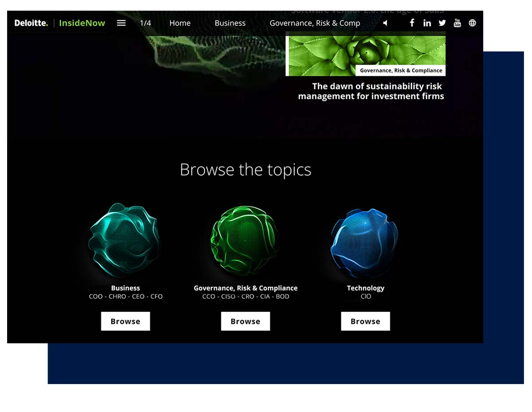
Task: Open the hamburger menu icon
Action: click(121, 23)
